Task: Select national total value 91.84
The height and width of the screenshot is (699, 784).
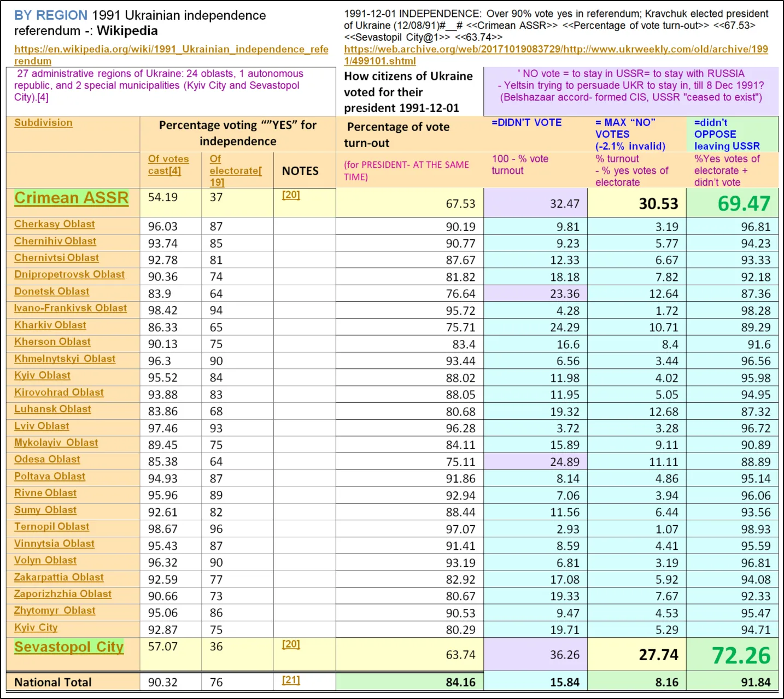Action: 756,683
